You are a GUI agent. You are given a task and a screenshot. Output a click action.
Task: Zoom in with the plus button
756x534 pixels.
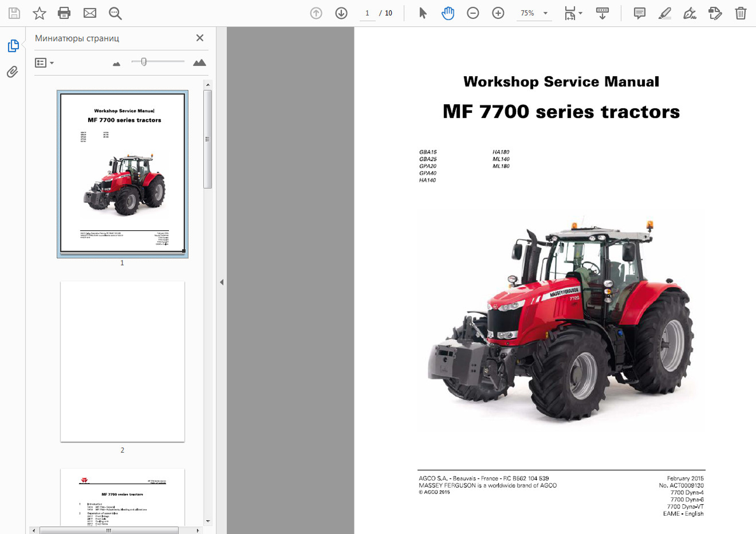pos(498,13)
